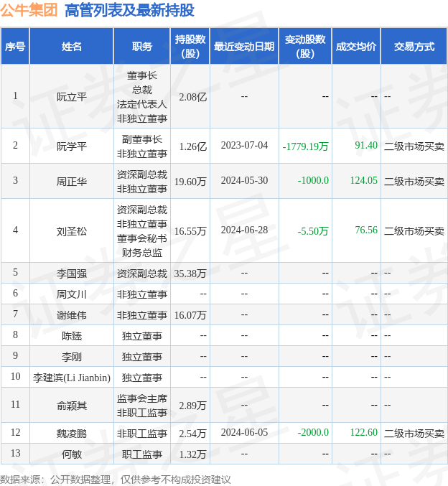Click the 最近变动日期 column header
The width and height of the screenshot is (448, 486).
(x=244, y=47)
